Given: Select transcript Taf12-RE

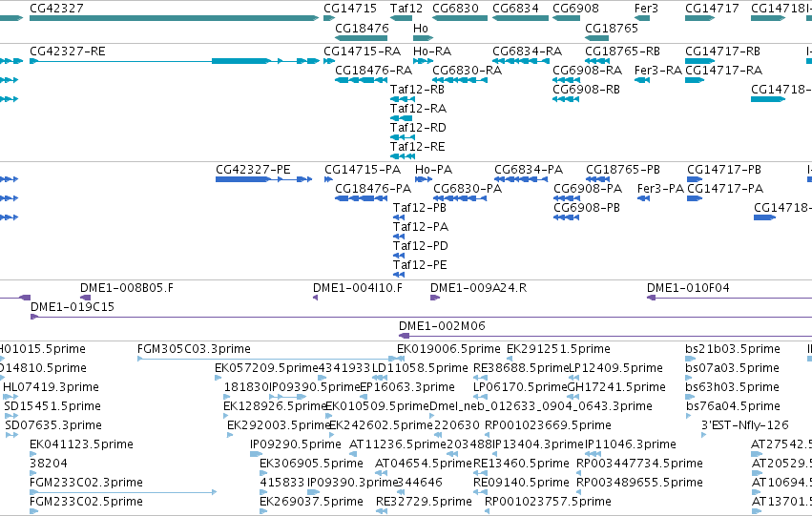Looking at the screenshot, I should [417, 147].
